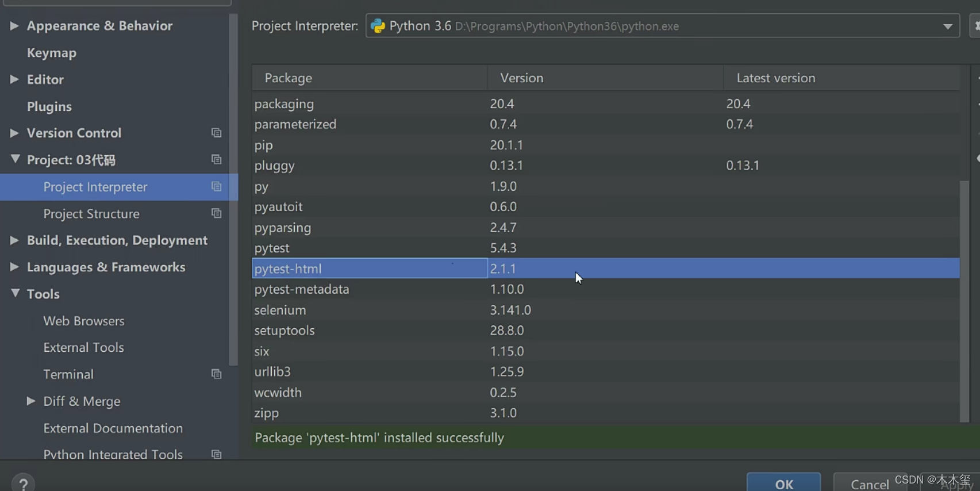Select the packaging package row
Screen dimensions: 980x491
[606, 103]
